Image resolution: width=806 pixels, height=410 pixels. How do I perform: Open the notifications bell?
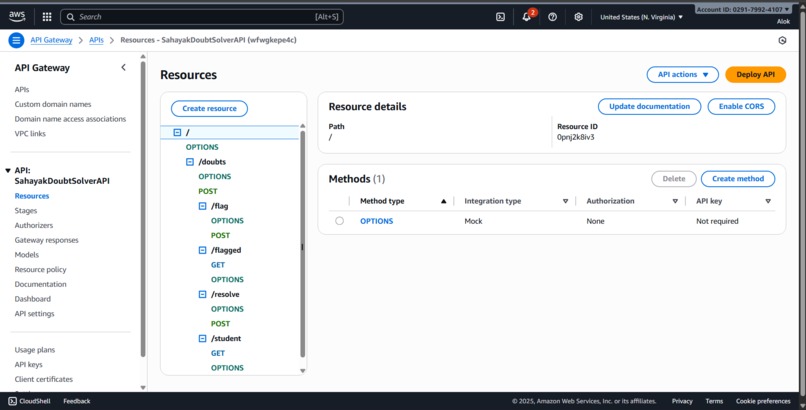[527, 17]
